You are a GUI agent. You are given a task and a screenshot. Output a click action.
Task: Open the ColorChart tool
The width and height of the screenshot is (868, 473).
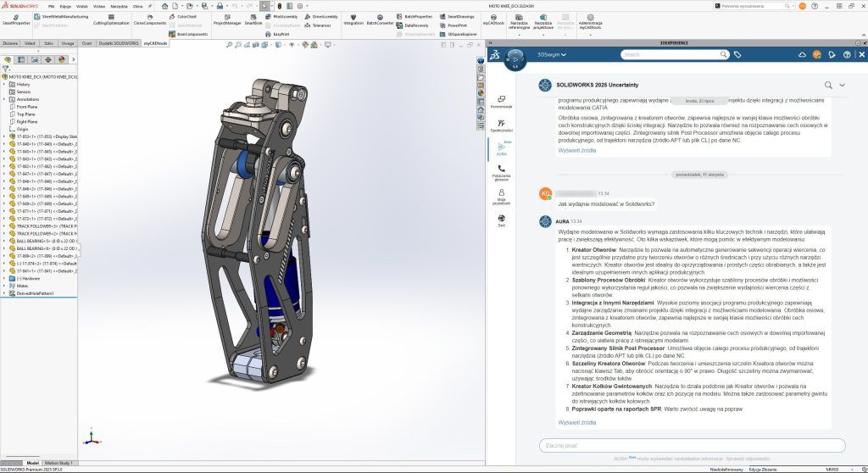point(183,17)
